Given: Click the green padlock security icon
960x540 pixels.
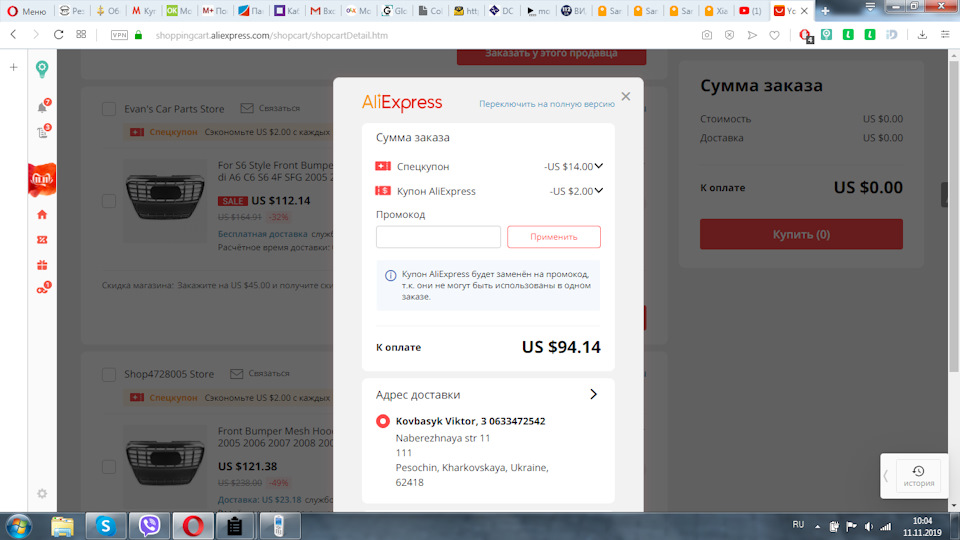Looking at the screenshot, I should tap(138, 35).
